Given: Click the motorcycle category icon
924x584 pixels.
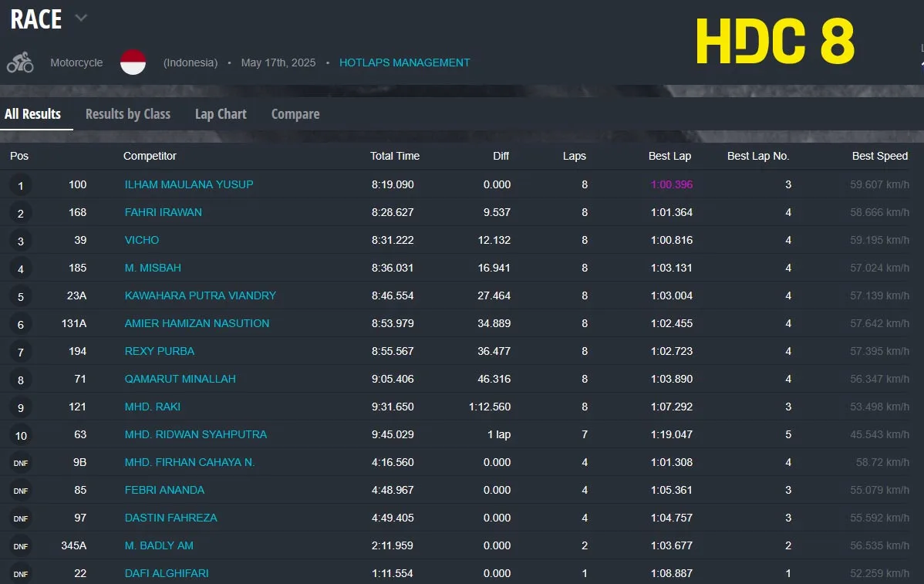Looking at the screenshot, I should pos(20,62).
